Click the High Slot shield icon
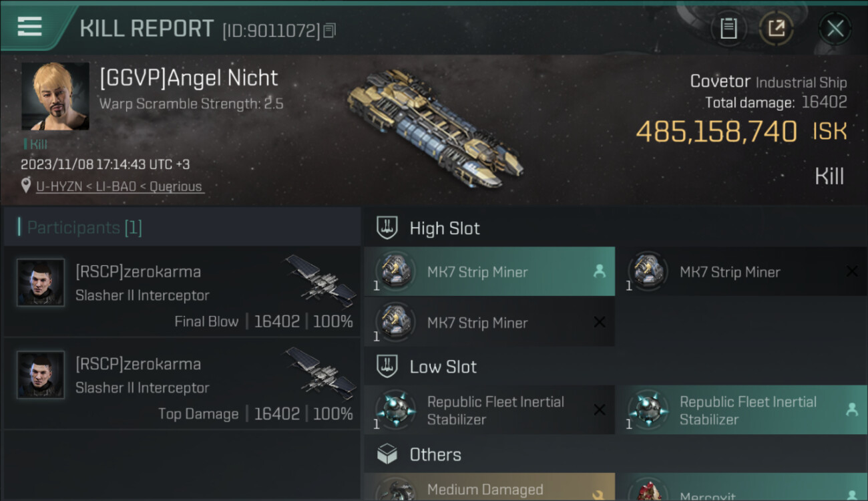 pos(388,228)
